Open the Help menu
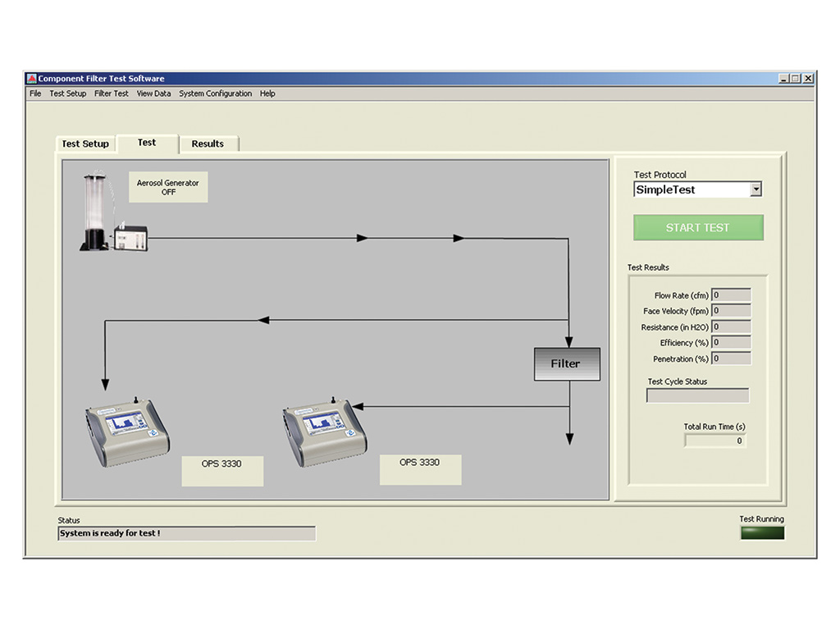 [267, 94]
